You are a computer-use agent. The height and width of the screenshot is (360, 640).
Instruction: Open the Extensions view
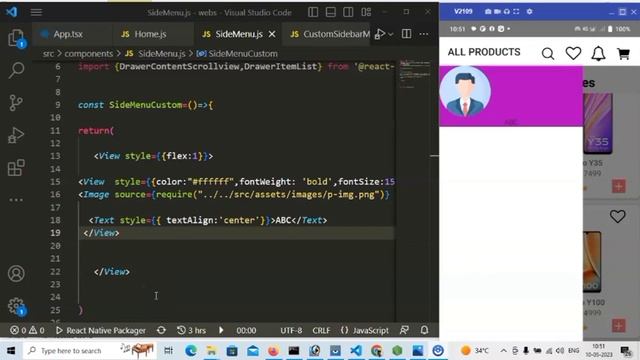click(x=16, y=167)
